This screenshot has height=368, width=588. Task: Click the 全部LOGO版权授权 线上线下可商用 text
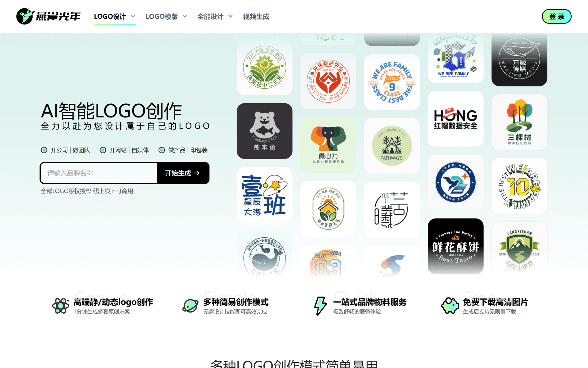pyautogui.click(x=87, y=191)
